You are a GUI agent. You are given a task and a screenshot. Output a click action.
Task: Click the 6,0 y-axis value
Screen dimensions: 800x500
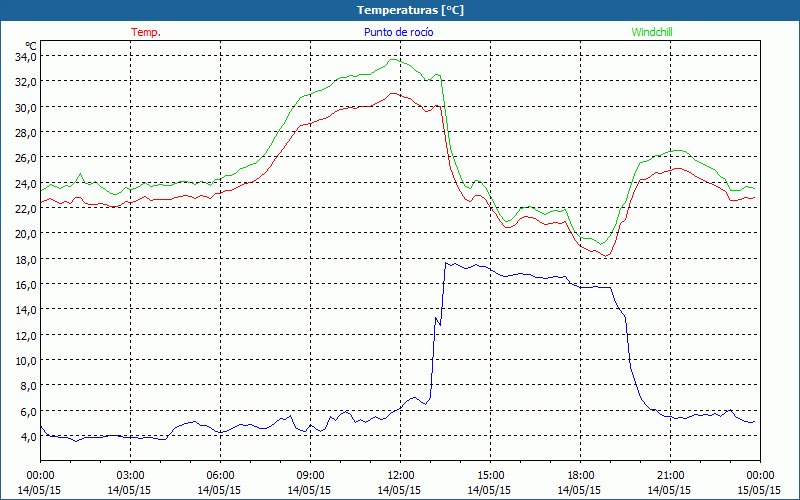(28, 411)
